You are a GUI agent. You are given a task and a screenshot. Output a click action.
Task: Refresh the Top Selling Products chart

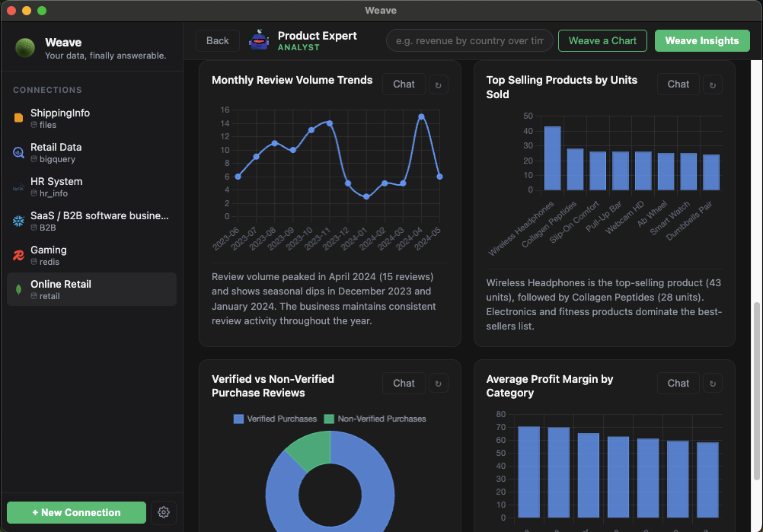click(713, 85)
